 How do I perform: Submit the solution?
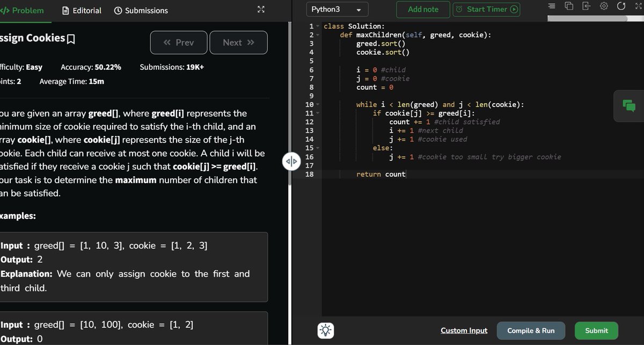pyautogui.click(x=596, y=330)
